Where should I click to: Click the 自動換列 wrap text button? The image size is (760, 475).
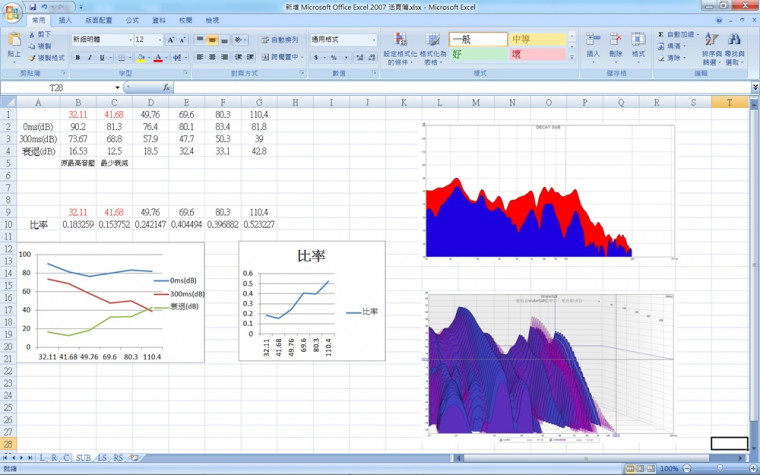point(282,40)
